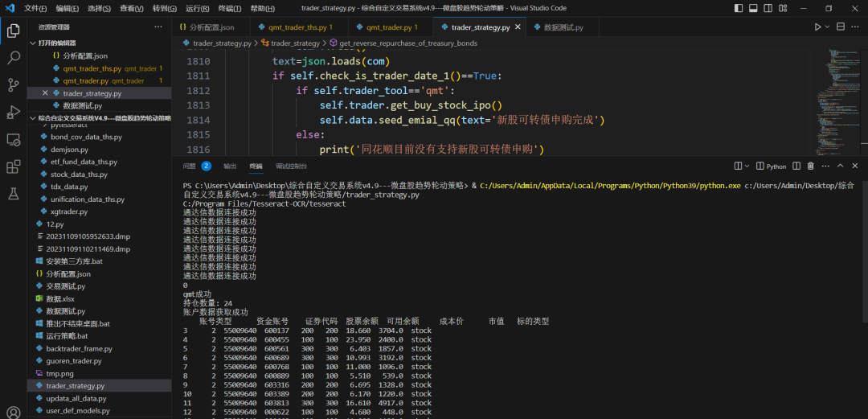Toggle the secondary side bar layout icon
The image size is (868, 419).
[768, 8]
